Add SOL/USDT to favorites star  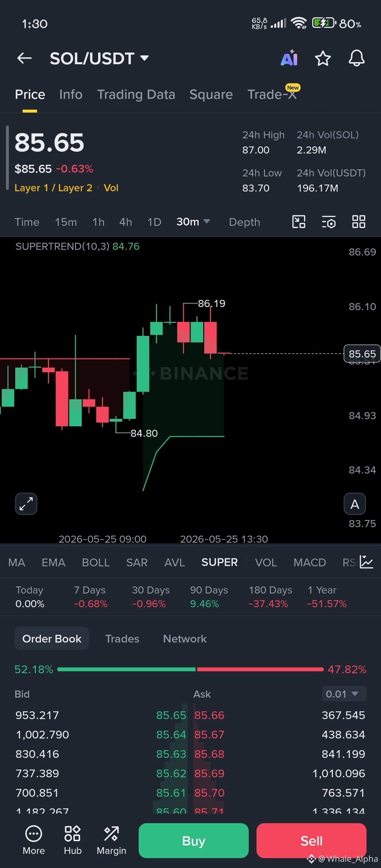(323, 58)
